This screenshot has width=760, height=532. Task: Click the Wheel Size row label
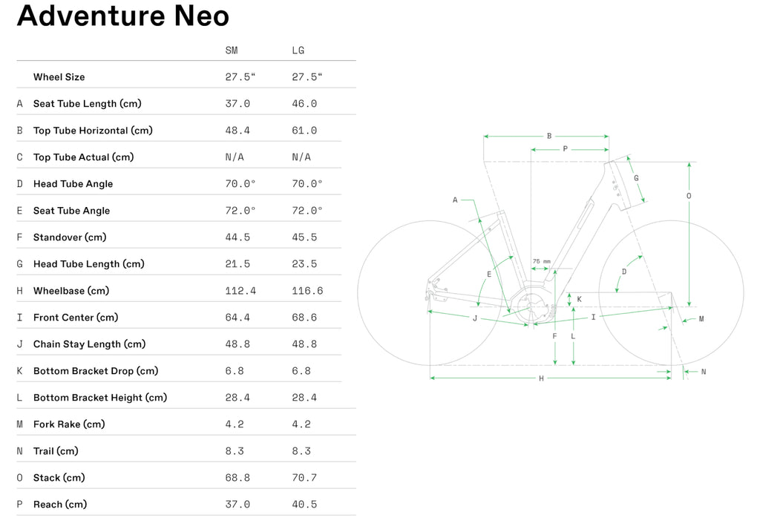tap(59, 77)
